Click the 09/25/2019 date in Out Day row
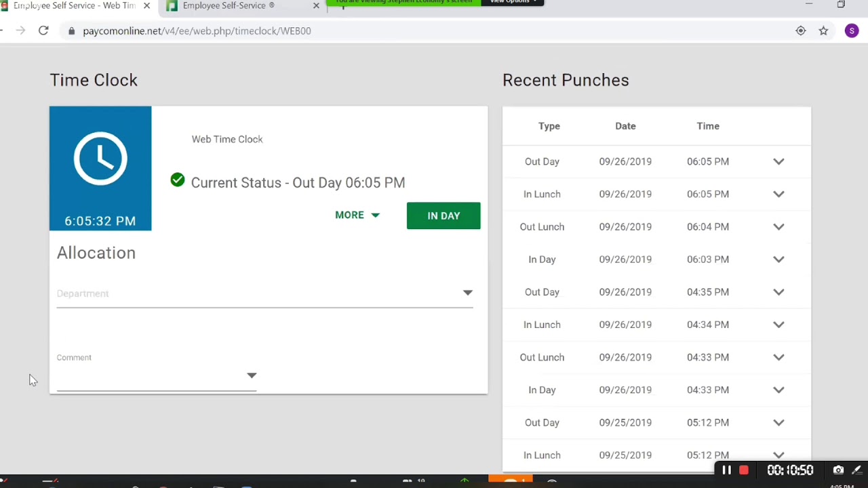868x488 pixels. point(625,422)
